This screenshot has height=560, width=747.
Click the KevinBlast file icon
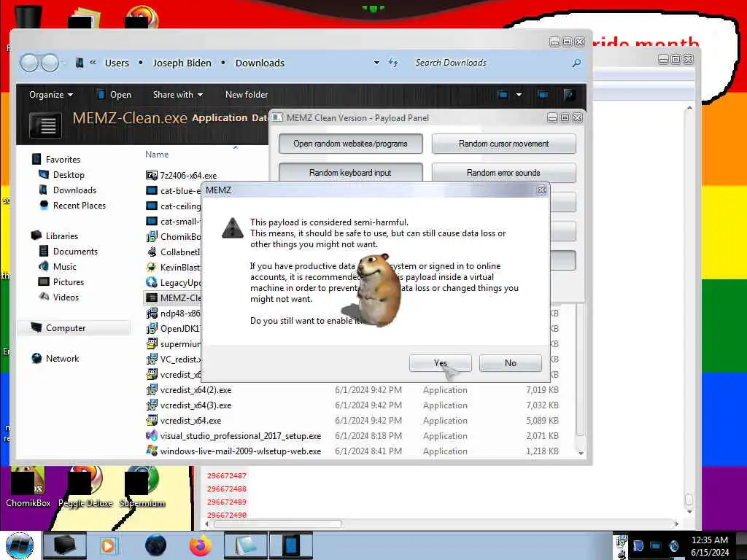[152, 267]
